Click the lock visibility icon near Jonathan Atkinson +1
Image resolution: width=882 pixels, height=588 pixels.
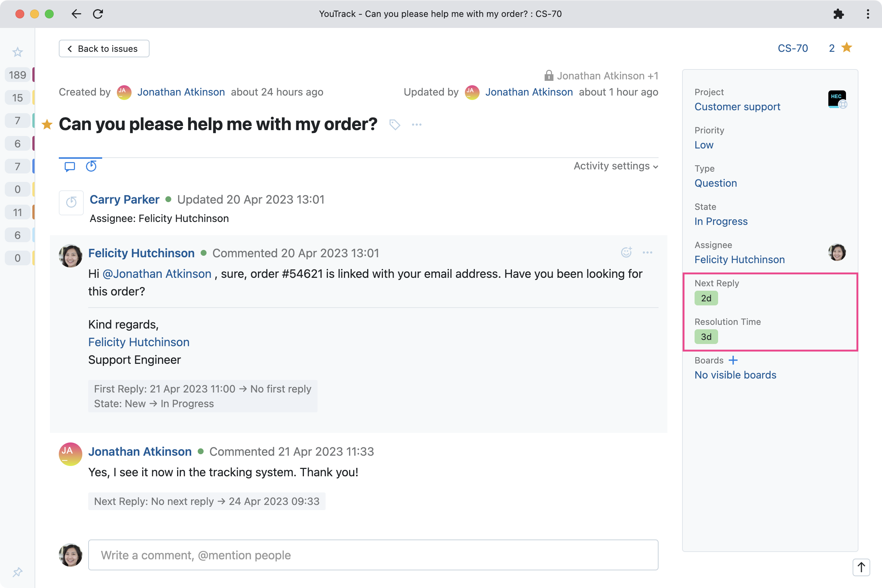coord(549,76)
